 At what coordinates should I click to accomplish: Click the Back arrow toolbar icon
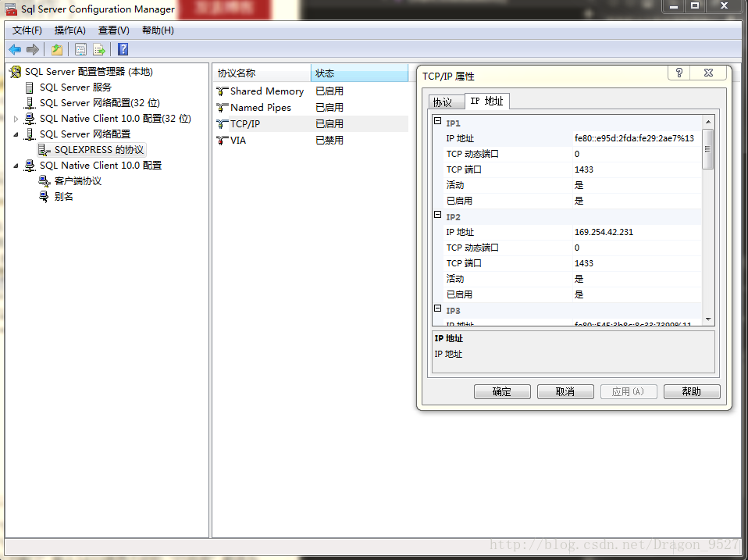tap(16, 49)
